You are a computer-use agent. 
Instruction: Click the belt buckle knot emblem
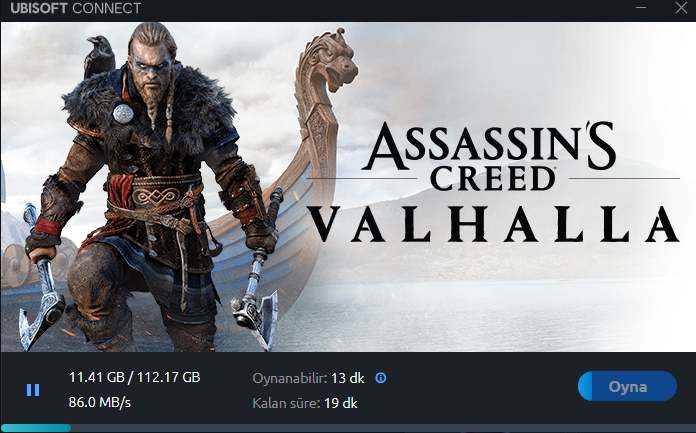[x=155, y=197]
